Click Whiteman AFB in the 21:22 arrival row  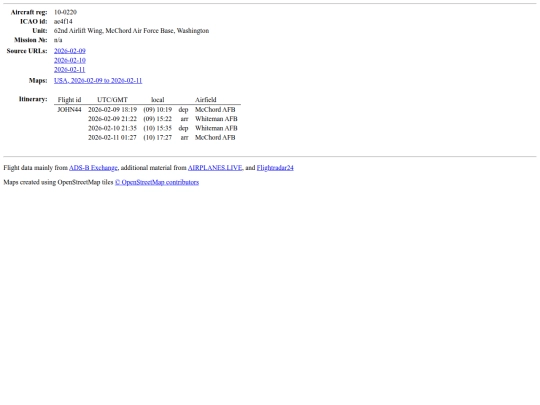pyautogui.click(x=216, y=119)
